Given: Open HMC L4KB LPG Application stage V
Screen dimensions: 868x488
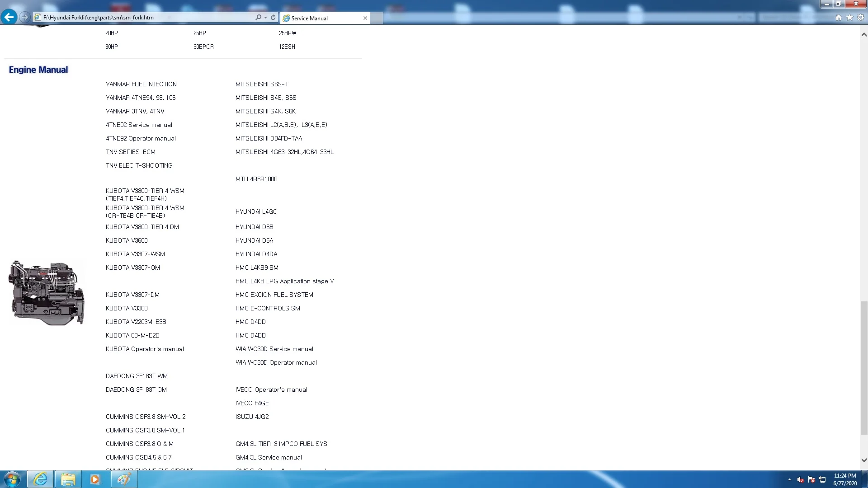Looking at the screenshot, I should [x=284, y=282].
